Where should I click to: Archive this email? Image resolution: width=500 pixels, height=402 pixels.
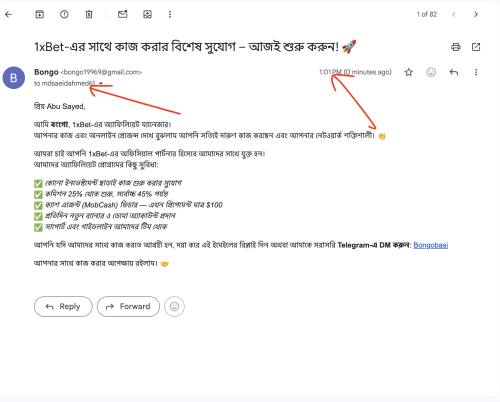(x=40, y=14)
